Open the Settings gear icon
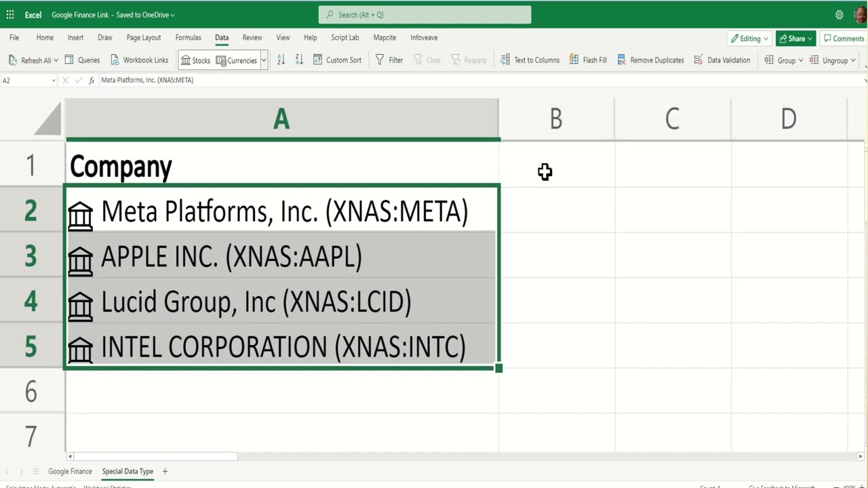868x488 pixels. click(x=840, y=14)
